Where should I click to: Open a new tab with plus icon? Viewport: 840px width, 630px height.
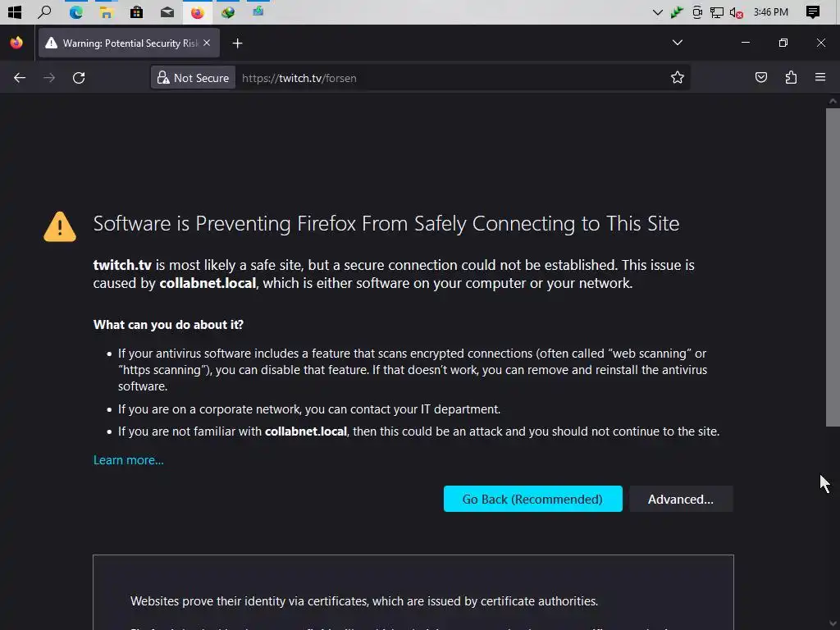(x=237, y=43)
